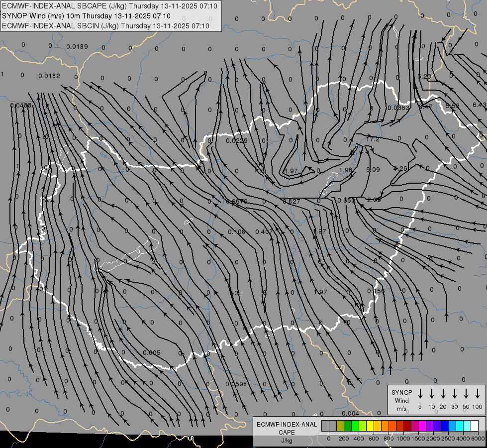487x448 pixels.
Task: Click the map value 0.0598
Action: click(x=236, y=384)
